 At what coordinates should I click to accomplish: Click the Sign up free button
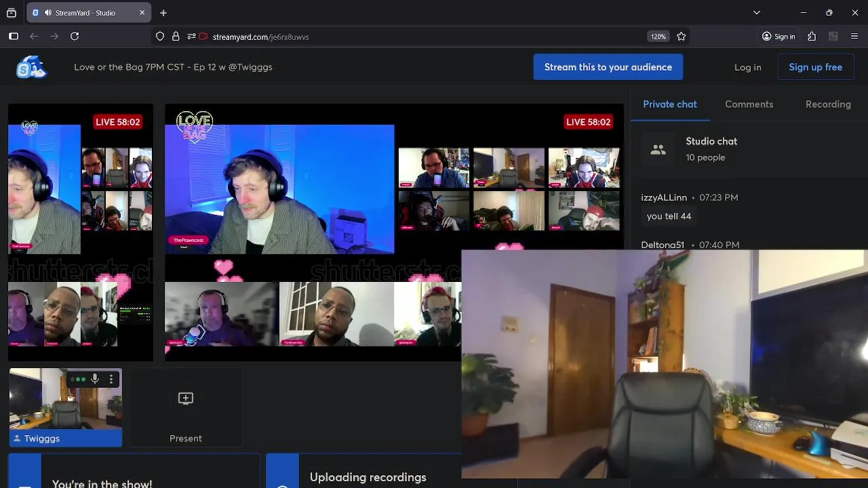click(x=816, y=67)
